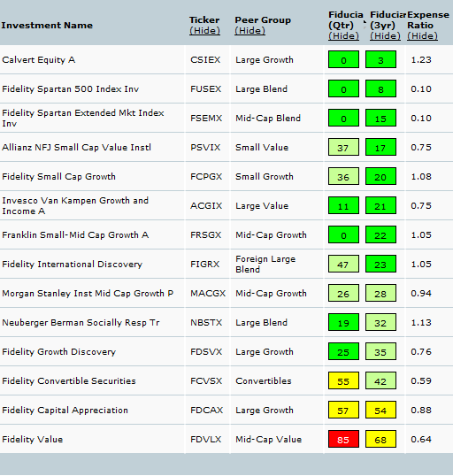Click expense ratio 0.64 for Fidelity Value

(421, 439)
